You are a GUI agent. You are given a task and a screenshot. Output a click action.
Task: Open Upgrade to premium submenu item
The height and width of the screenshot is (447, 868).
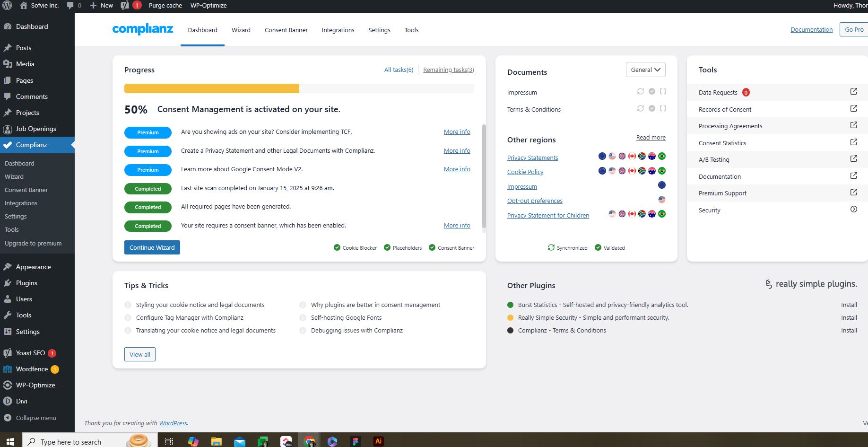[x=33, y=243]
